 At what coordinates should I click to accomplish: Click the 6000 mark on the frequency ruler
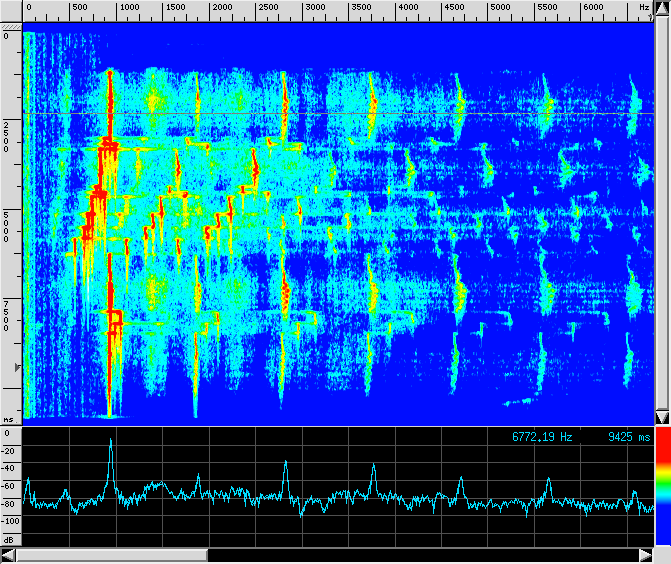pos(593,8)
